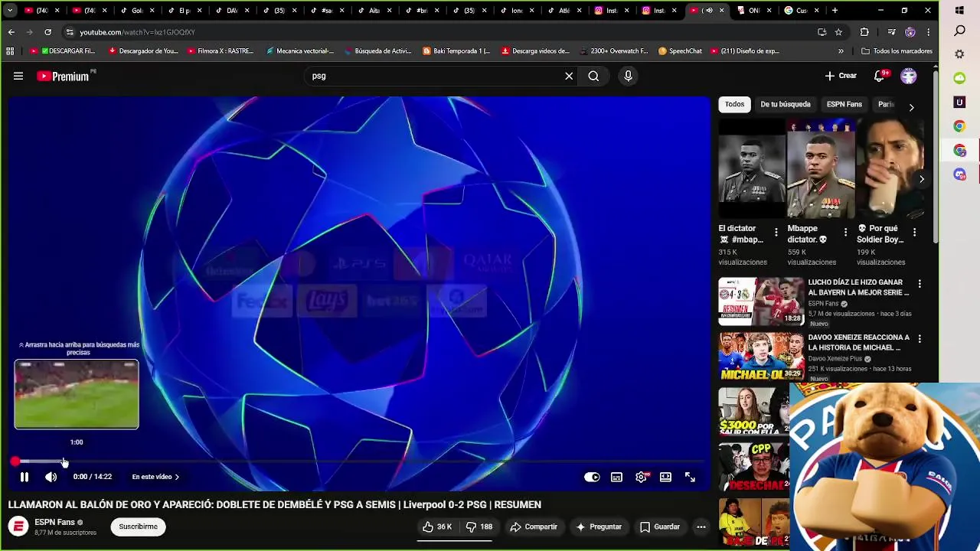Select 'ESPN Fans' filter chip
The image size is (980, 551).
click(844, 104)
